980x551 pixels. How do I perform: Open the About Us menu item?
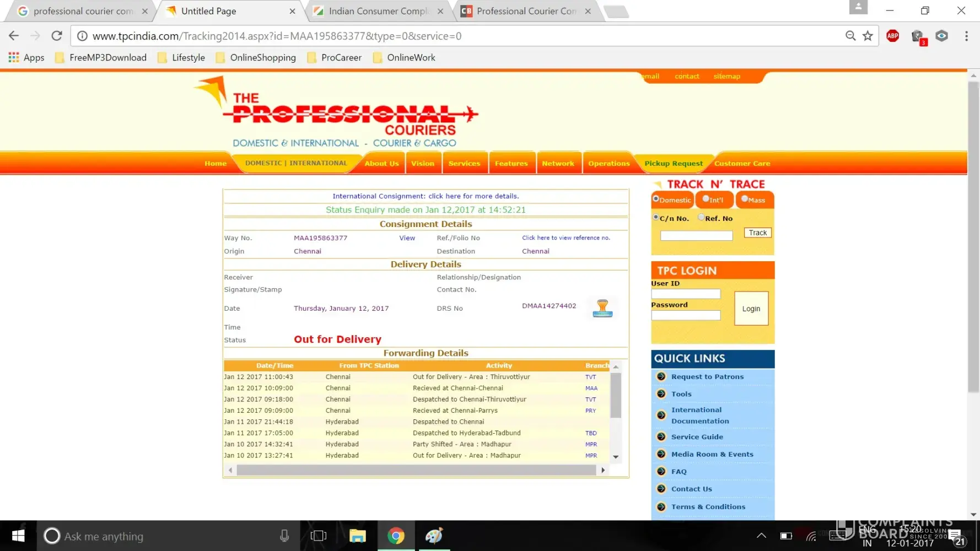(381, 164)
